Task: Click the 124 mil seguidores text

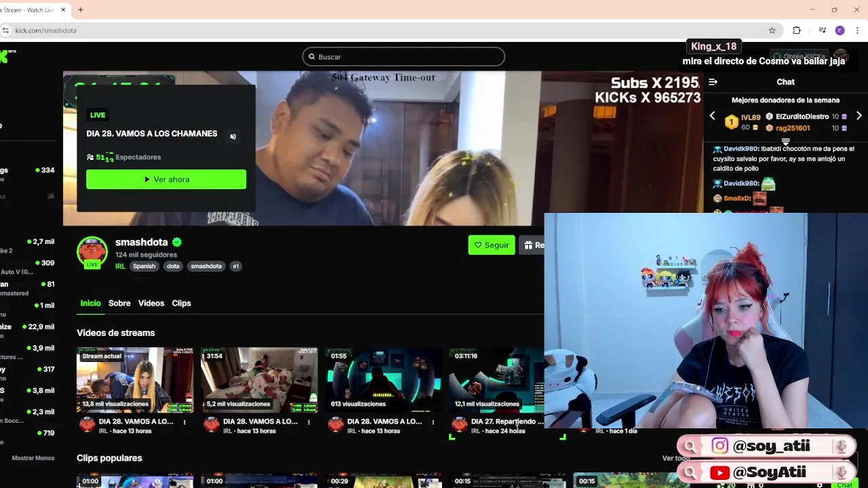Action: pos(146,255)
